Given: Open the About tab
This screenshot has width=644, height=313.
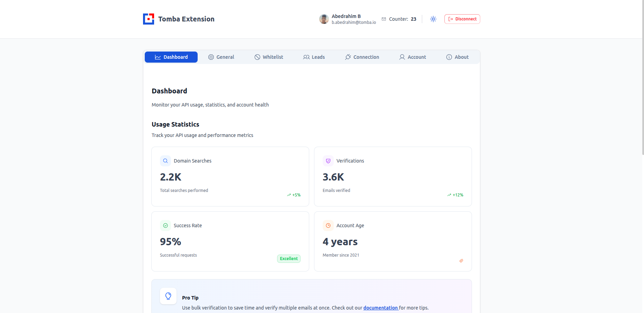Looking at the screenshot, I should coord(457,57).
